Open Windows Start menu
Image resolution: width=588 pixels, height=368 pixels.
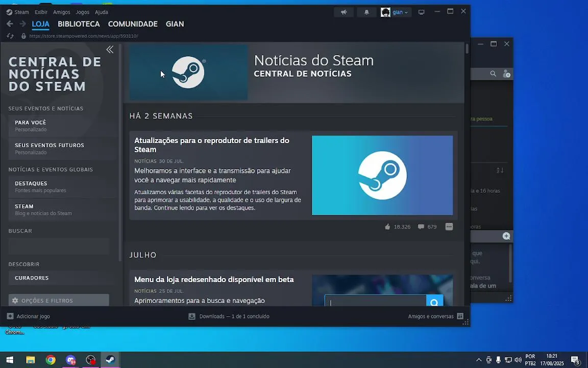click(x=10, y=360)
